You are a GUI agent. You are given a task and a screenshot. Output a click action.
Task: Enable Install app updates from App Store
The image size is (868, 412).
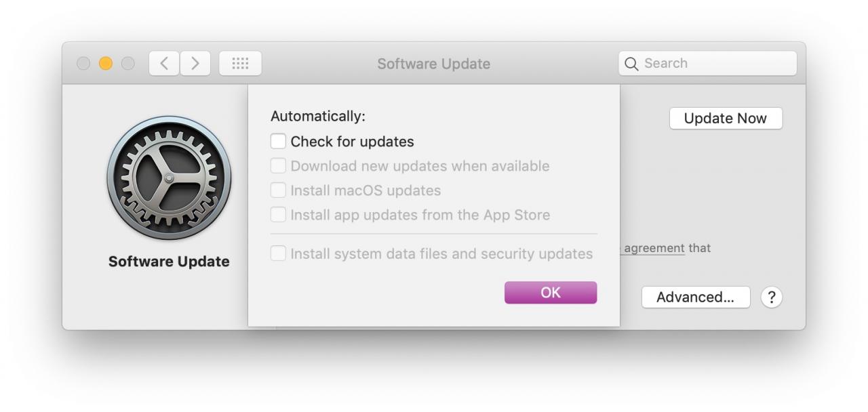278,214
